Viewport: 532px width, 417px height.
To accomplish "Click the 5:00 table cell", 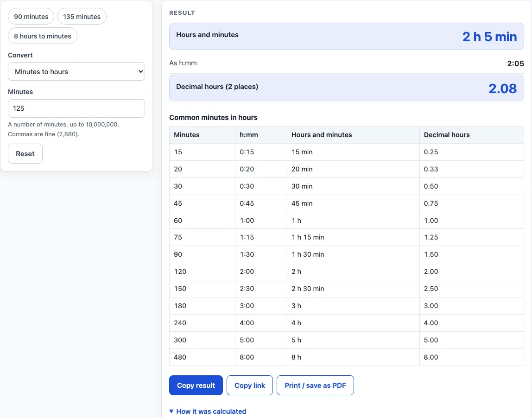I will pyautogui.click(x=261, y=340).
